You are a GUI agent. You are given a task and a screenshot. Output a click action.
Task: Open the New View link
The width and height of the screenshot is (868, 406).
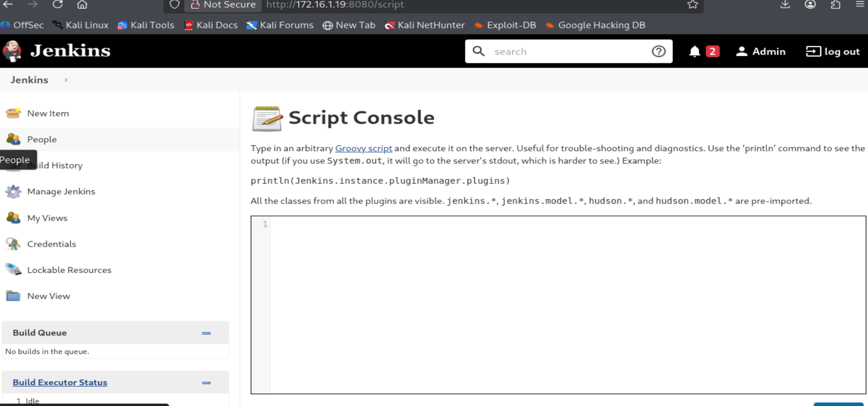48,296
